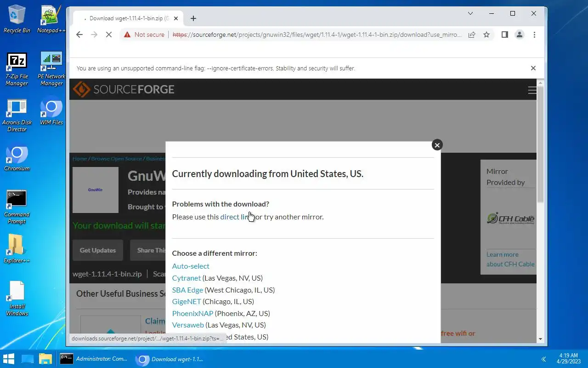Screen dimensions: 588x368
Task: Open Install Windows desktop shortcut
Action: [x=17, y=299]
